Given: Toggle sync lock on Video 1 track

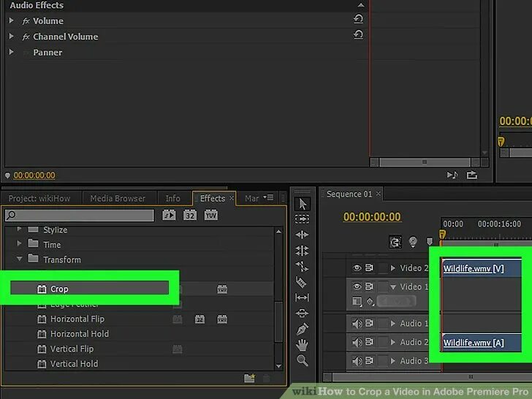Looking at the screenshot, I should pyautogui.click(x=370, y=286).
